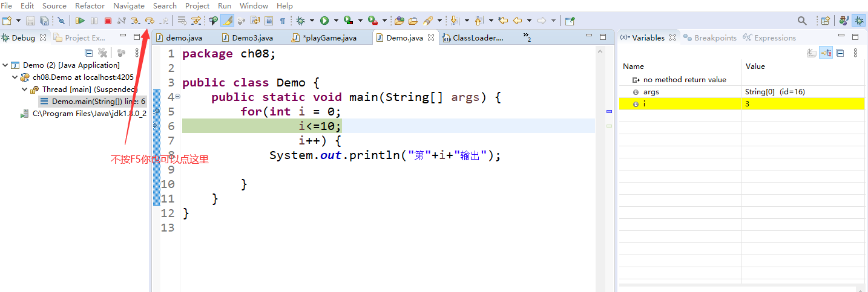This screenshot has height=292, width=868.
Task: Collapse the Thread [main] (Suspended) node
Action: (25, 89)
